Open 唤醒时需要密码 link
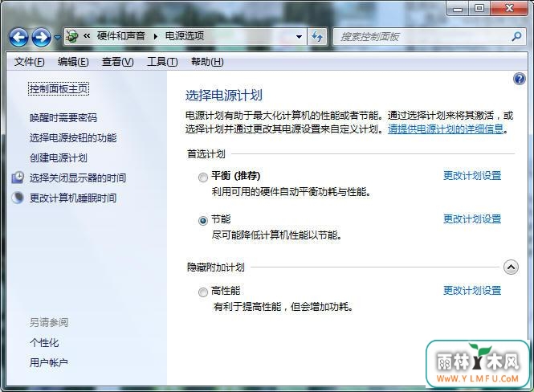The width and height of the screenshot is (534, 392). 63,118
